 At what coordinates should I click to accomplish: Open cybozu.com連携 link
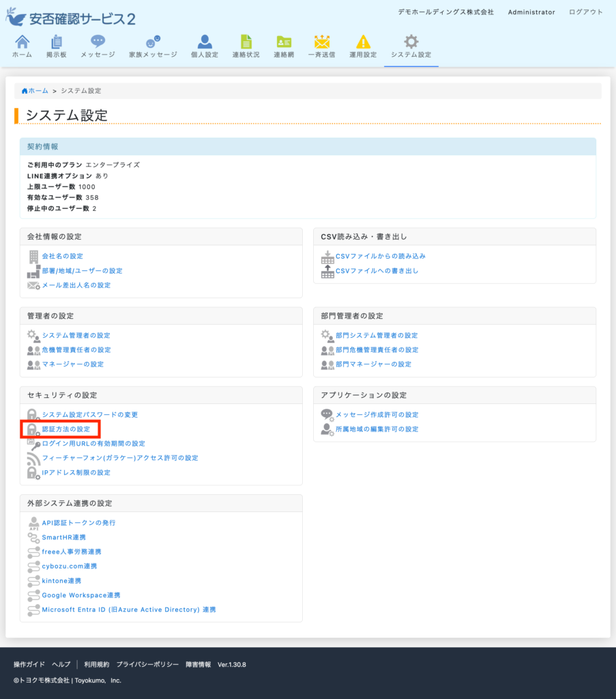(69, 566)
